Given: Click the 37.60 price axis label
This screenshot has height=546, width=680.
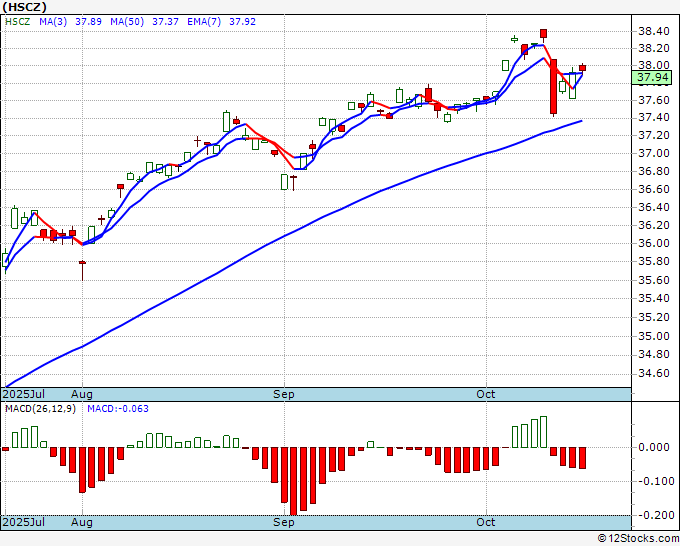Looking at the screenshot, I should (x=653, y=100).
